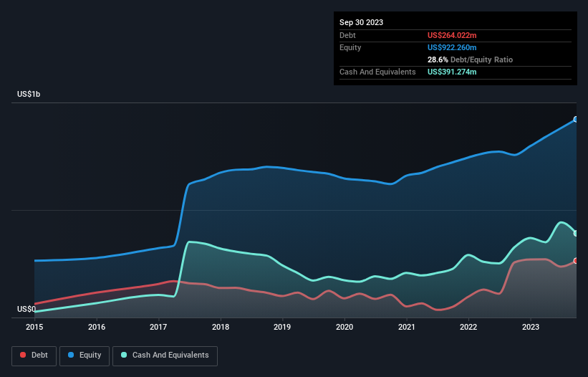
Task: Click the teal Cash And Equivalents legend dot
Action: point(124,355)
